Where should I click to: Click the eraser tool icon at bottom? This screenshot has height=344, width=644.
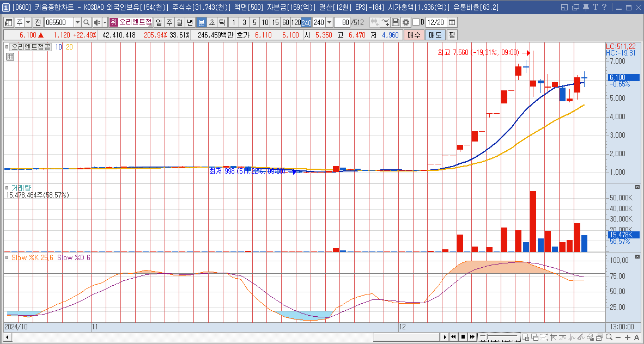pyautogui.click(x=590, y=337)
